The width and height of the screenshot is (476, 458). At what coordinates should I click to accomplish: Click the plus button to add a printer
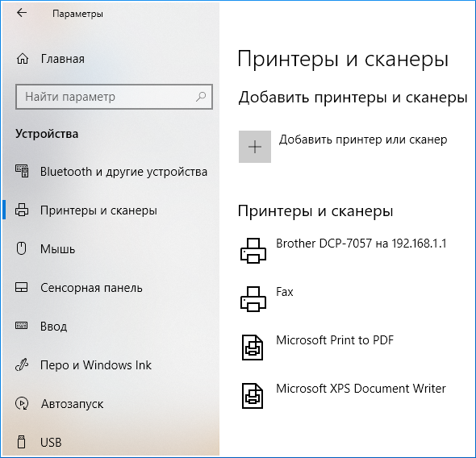255,147
